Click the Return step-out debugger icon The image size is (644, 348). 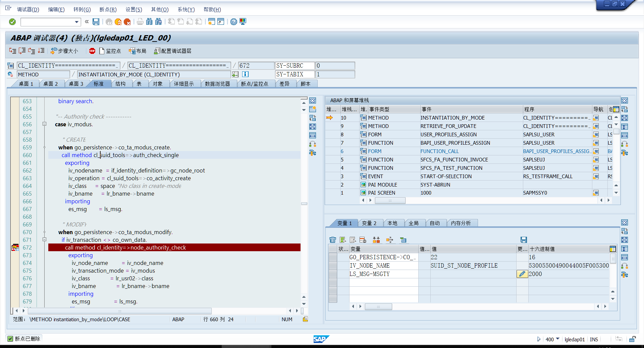(x=32, y=51)
